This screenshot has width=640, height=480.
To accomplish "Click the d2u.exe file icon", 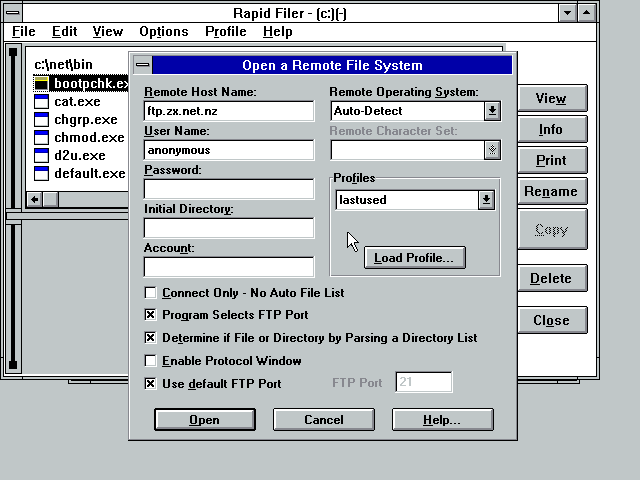I will (41, 156).
